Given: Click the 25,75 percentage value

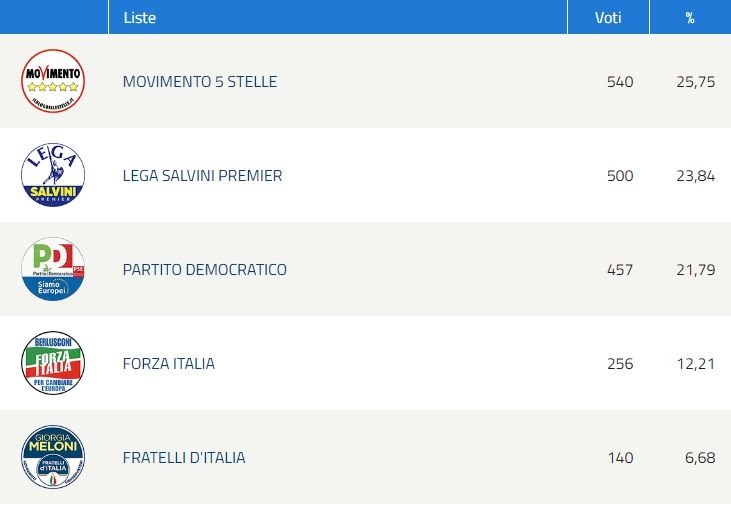Looking at the screenshot, I should click(696, 82).
